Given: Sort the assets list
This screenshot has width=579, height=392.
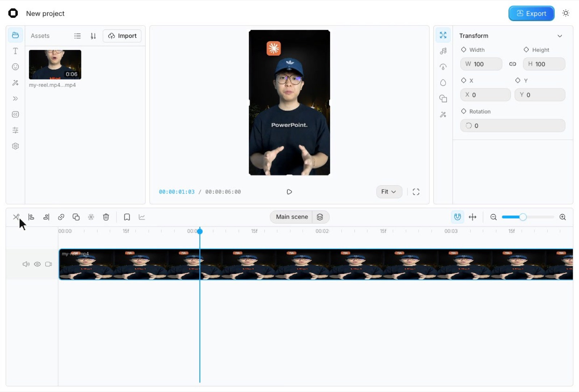Looking at the screenshot, I should (x=93, y=36).
